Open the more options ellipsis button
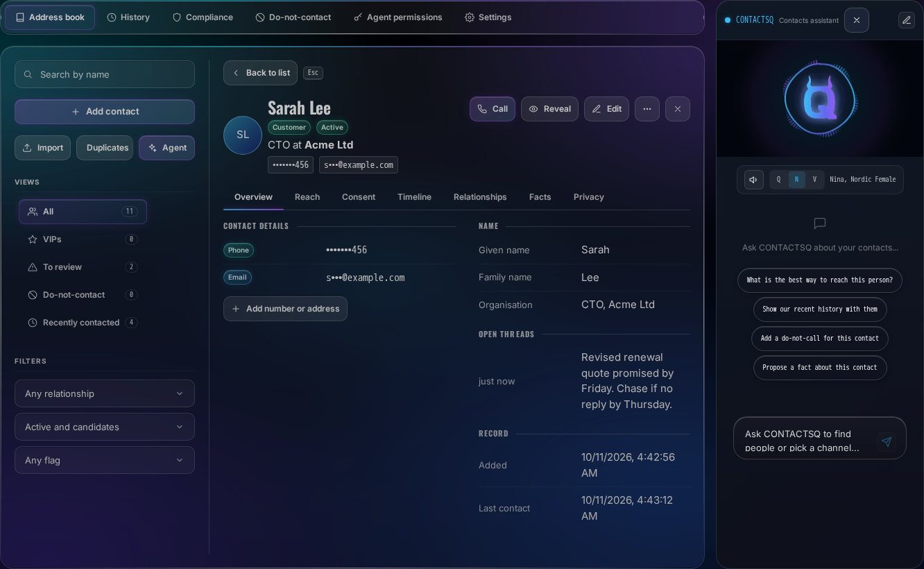The image size is (924, 569). tap(647, 109)
